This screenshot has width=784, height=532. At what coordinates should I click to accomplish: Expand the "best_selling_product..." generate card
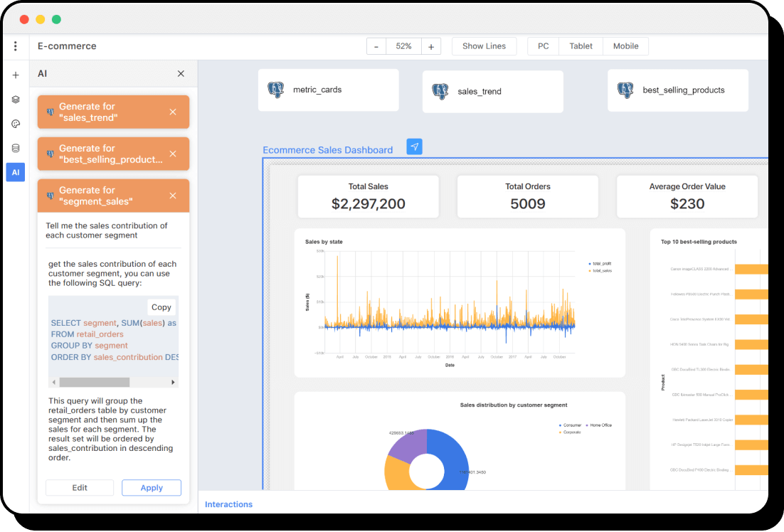[107, 154]
